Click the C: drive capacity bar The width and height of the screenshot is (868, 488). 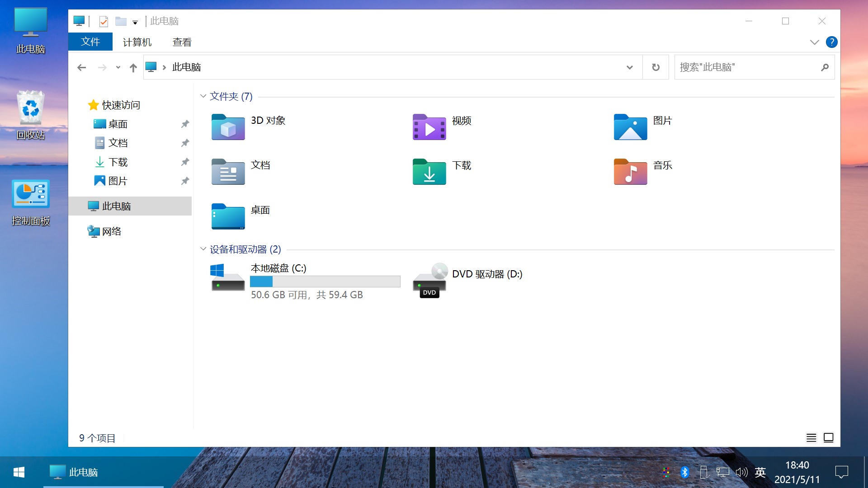click(325, 281)
